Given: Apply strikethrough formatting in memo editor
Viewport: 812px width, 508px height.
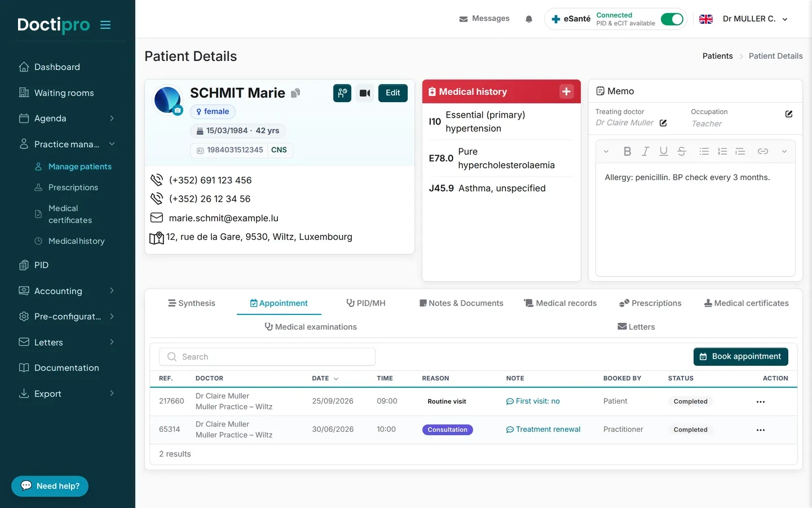Looking at the screenshot, I should click(x=682, y=151).
